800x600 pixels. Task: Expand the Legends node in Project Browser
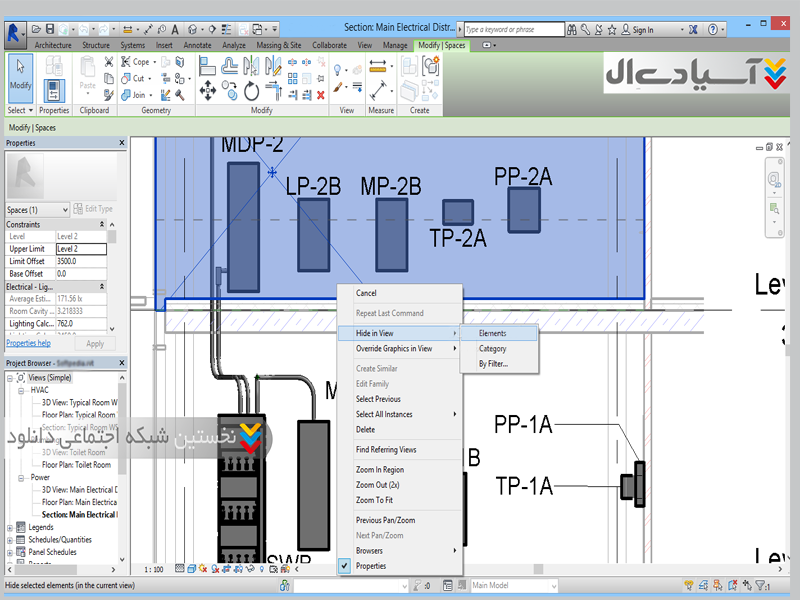[x=11, y=527]
